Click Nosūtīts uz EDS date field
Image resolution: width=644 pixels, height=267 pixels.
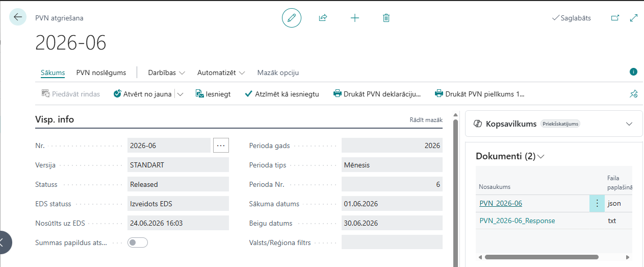[x=178, y=223]
